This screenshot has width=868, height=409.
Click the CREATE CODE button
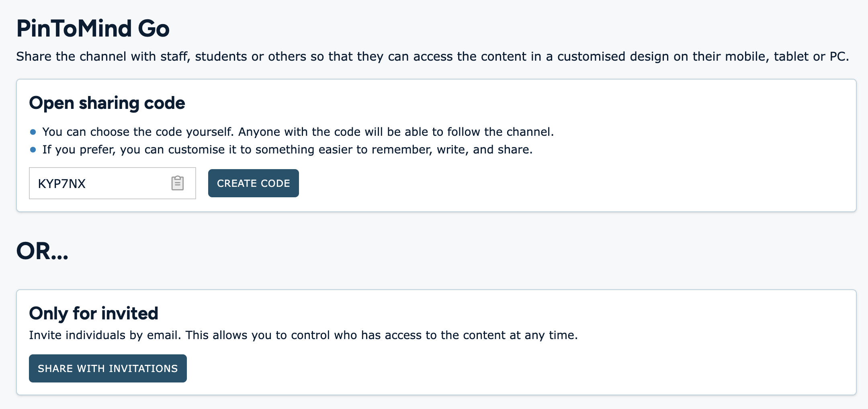(x=254, y=183)
